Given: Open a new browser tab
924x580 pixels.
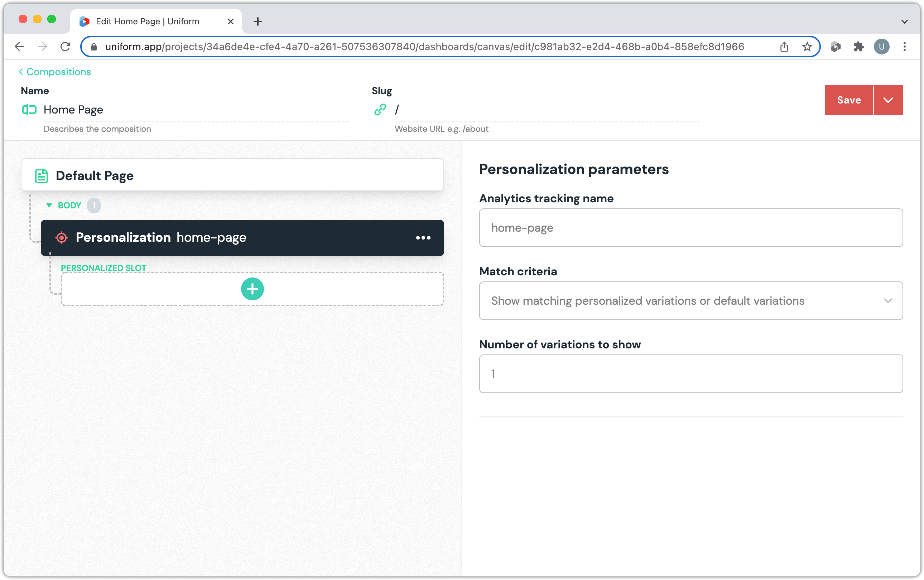Looking at the screenshot, I should coord(258,21).
